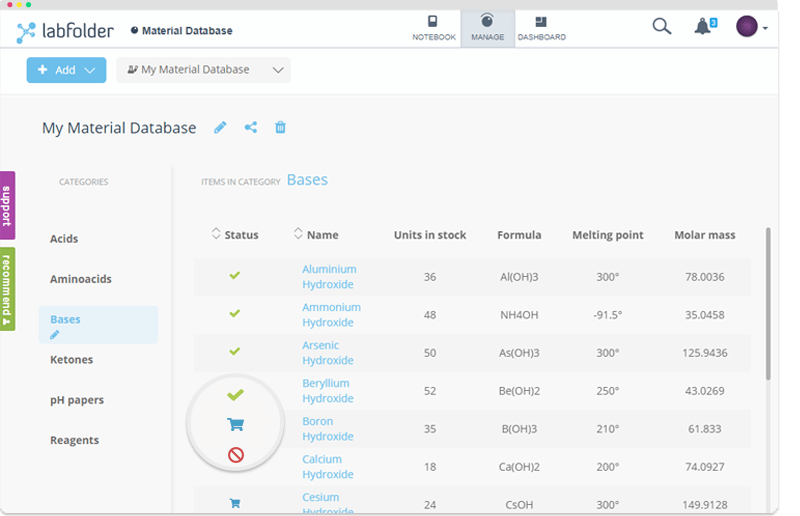Screen dimensions: 800x516
Task: Click the labfolder logo
Action: pos(65,31)
